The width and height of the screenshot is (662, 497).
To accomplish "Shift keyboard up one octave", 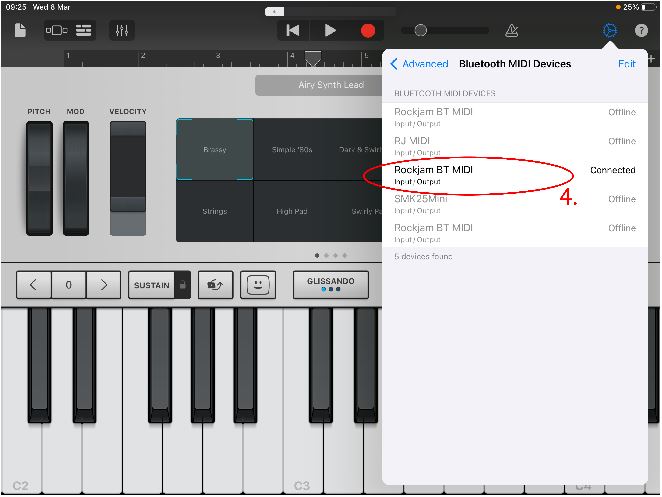I will 103,285.
